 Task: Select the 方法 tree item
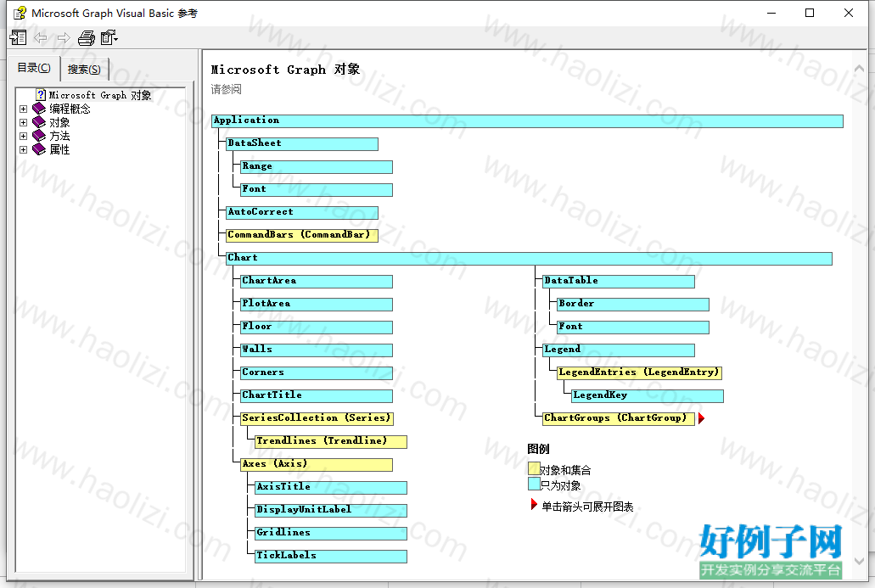click(59, 136)
